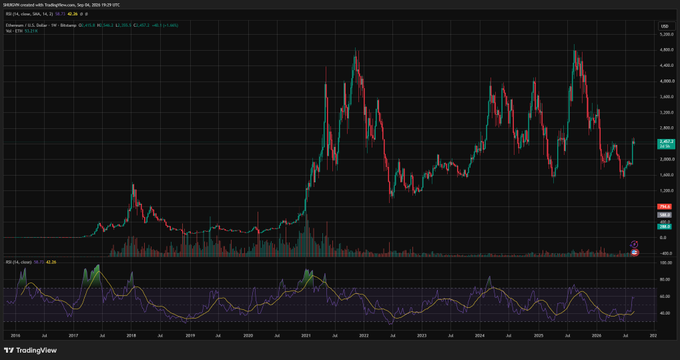Image resolution: width=680 pixels, height=360 pixels.
Task: Click the 3,200.0 price axis label
Action: tap(667, 112)
